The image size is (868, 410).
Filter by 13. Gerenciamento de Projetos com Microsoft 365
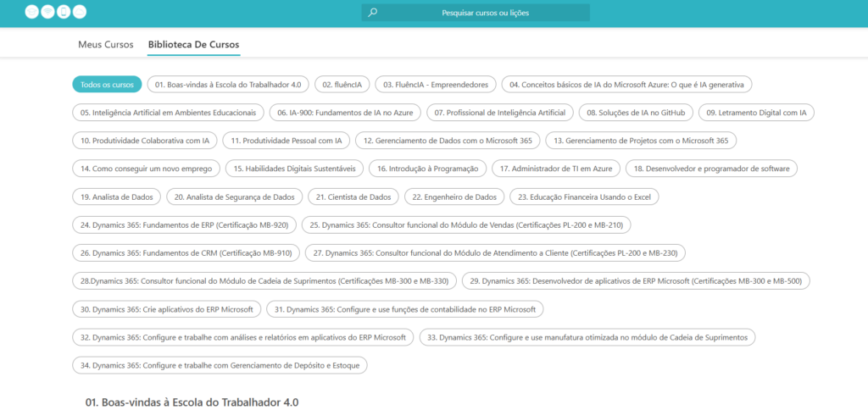point(641,141)
